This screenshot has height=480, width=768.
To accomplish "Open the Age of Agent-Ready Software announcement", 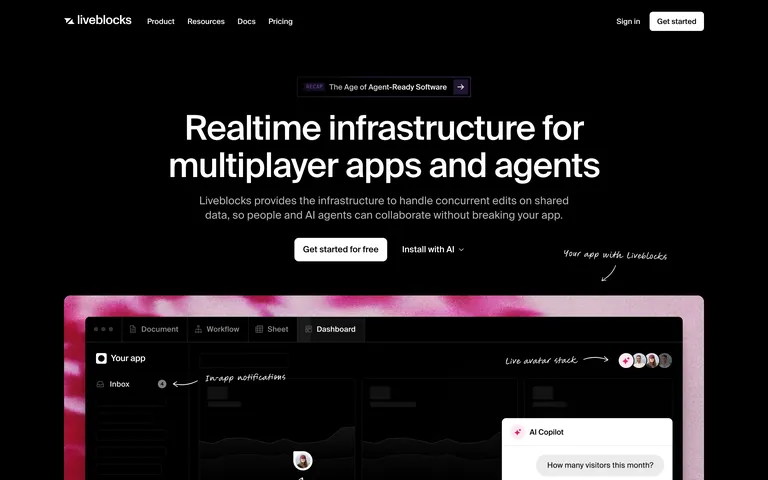I will point(384,87).
